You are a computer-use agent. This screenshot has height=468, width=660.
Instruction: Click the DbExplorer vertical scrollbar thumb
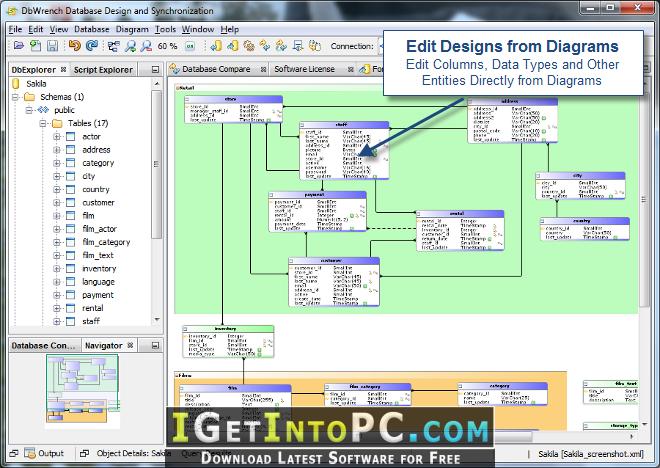(157, 164)
